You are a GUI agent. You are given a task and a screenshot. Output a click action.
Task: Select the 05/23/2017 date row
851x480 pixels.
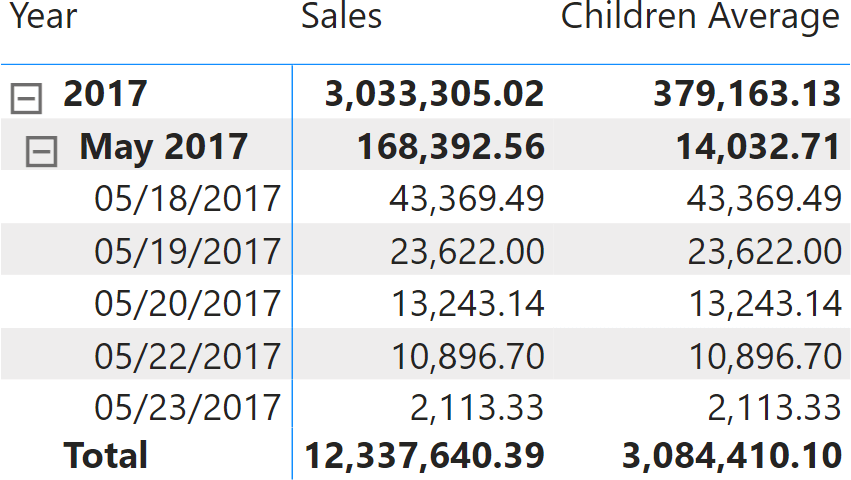[187, 407]
